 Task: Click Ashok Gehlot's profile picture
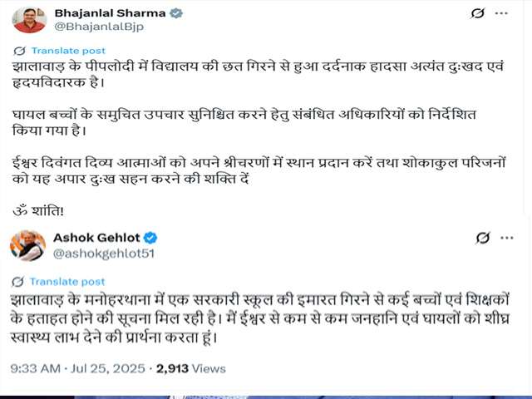(27, 245)
